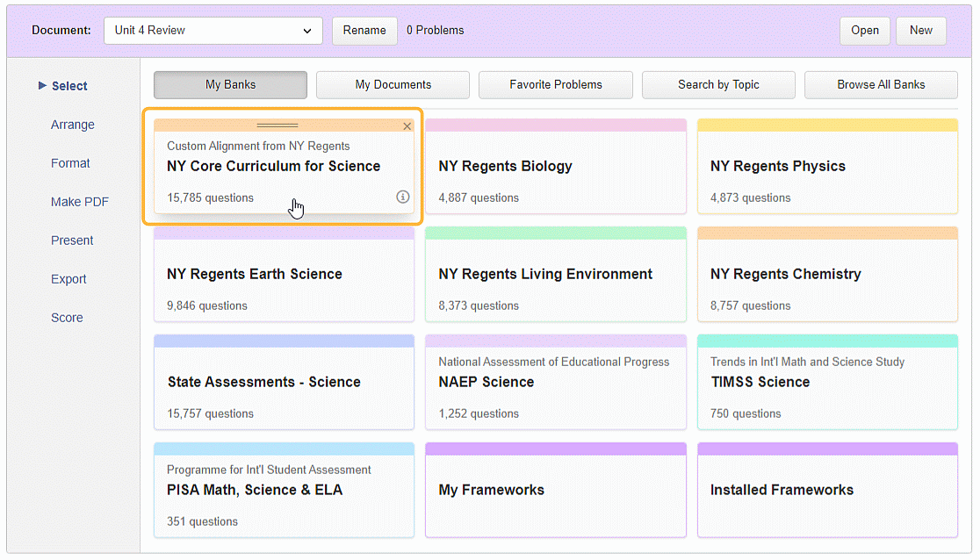Switch to My Documents tab
980x560 pixels.
click(393, 85)
